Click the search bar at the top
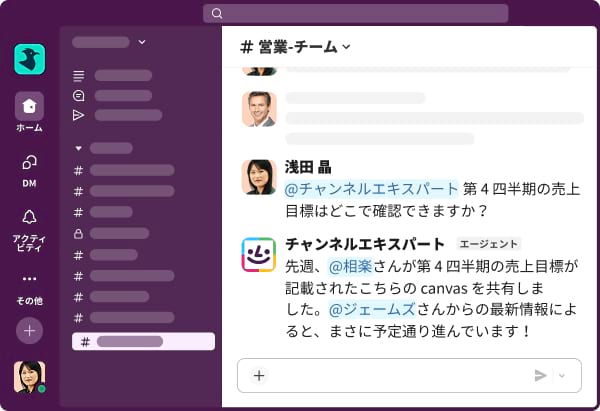This screenshot has width=600, height=411. pos(355,13)
